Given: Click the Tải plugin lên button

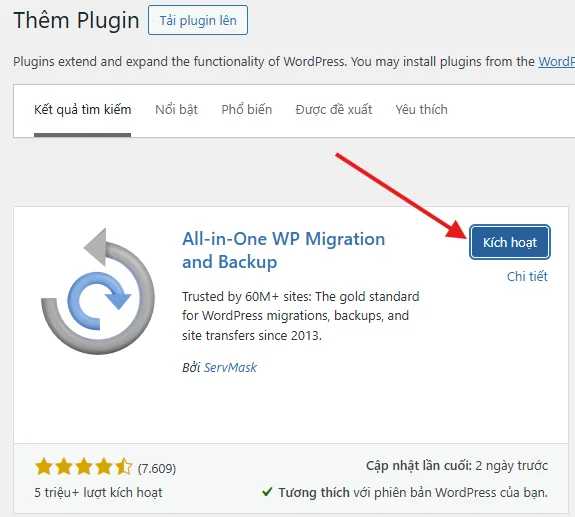Looking at the screenshot, I should [x=198, y=20].
